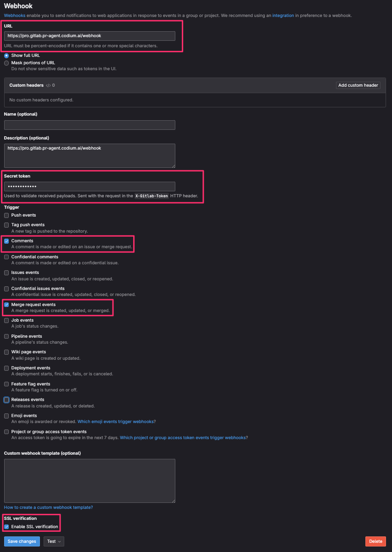Select the Mask portions of URL option
The width and height of the screenshot is (392, 552).
pyautogui.click(x=6, y=63)
